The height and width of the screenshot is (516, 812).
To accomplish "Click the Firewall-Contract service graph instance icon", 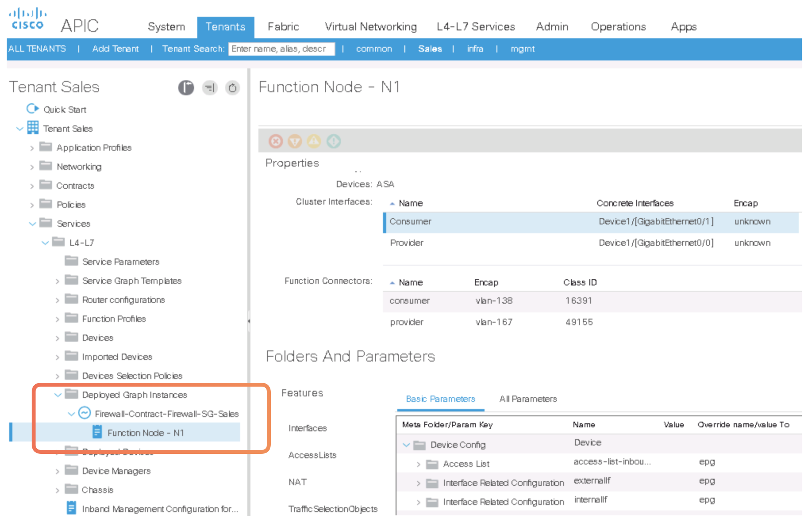I will [x=84, y=413].
